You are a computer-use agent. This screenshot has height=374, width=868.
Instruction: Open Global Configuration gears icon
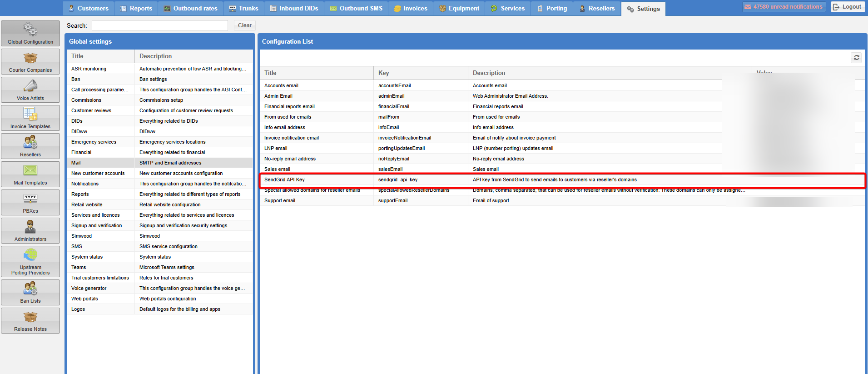pos(30,30)
